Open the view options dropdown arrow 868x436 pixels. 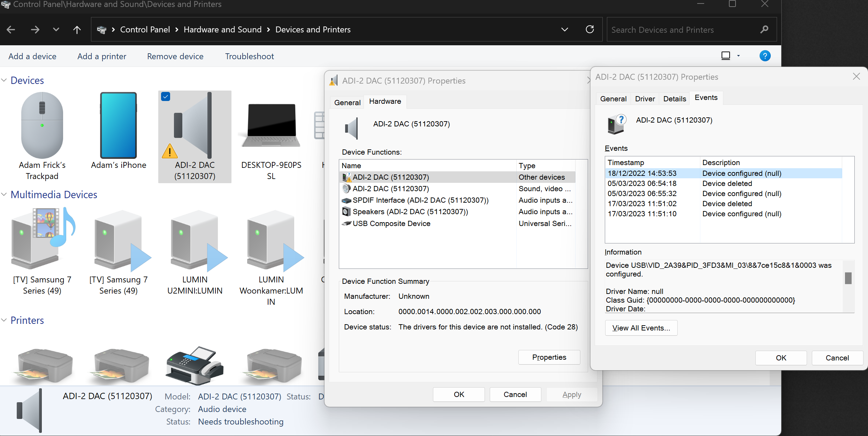point(738,56)
